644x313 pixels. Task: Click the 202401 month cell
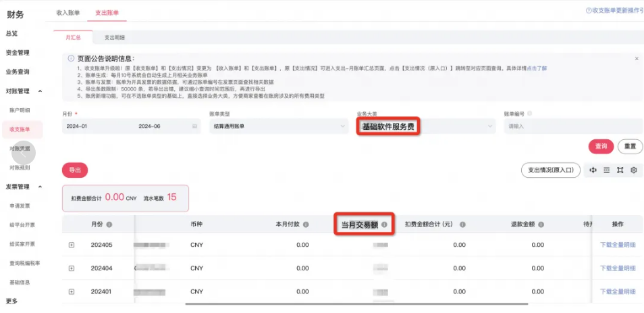click(101, 291)
